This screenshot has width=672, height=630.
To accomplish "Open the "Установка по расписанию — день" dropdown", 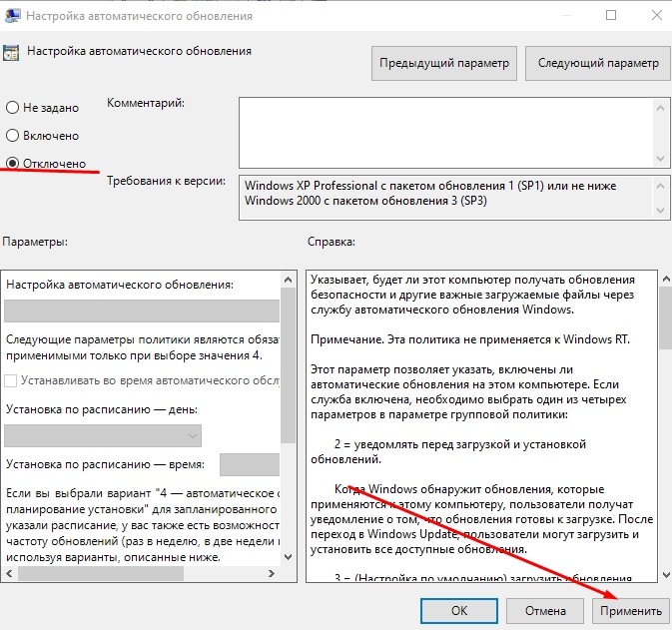I will [103, 436].
